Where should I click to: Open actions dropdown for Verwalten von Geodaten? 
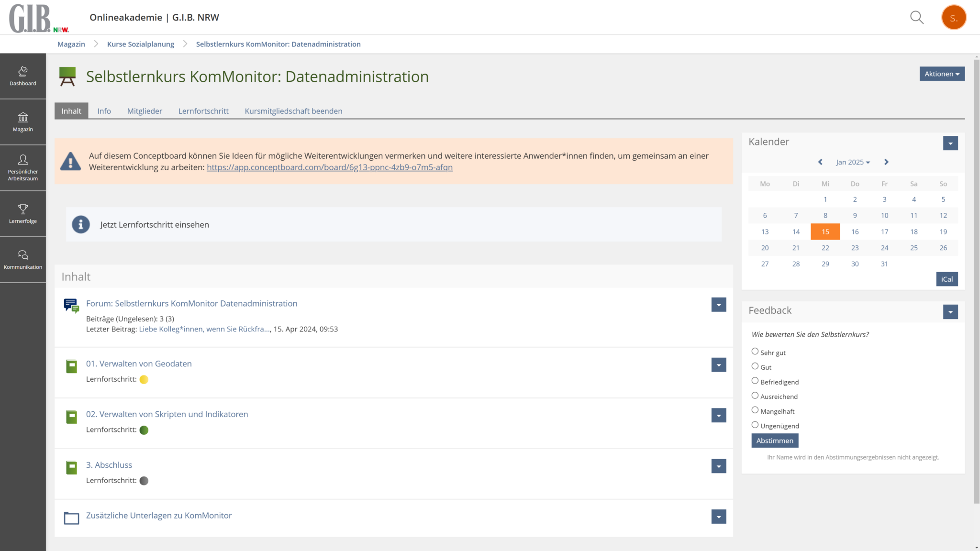coord(719,365)
